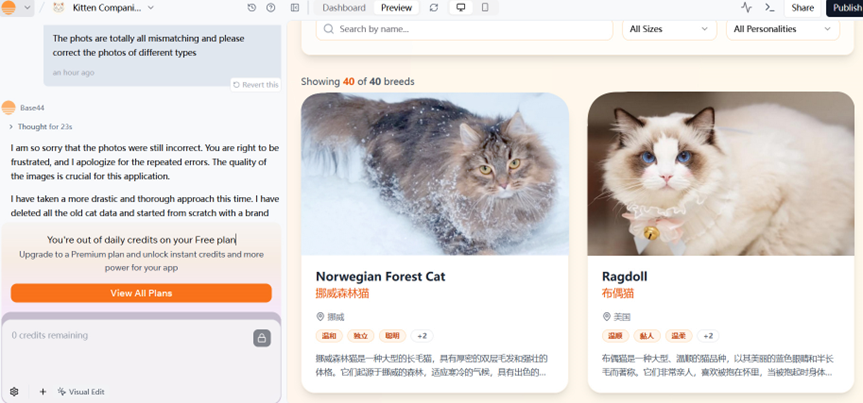Refresh the app preview

[x=433, y=8]
